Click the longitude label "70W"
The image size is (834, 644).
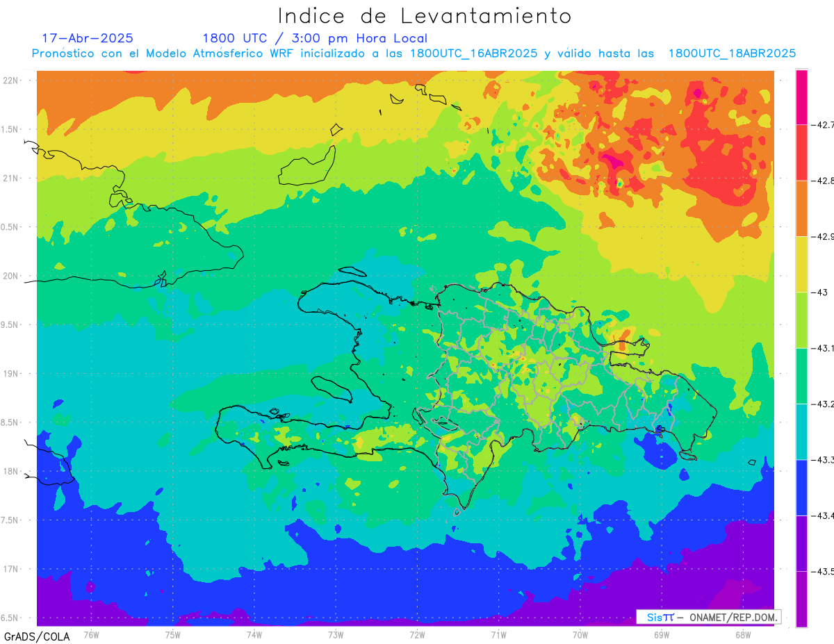tap(580, 634)
